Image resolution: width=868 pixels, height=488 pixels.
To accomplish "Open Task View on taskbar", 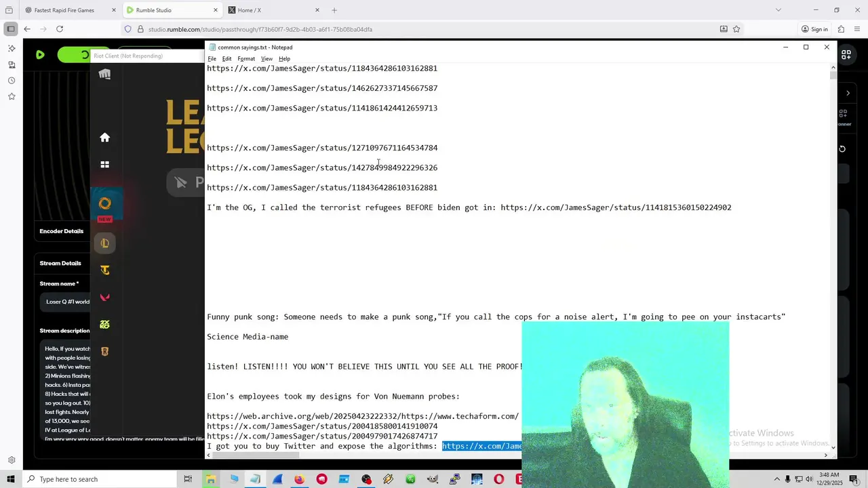I will click(189, 479).
